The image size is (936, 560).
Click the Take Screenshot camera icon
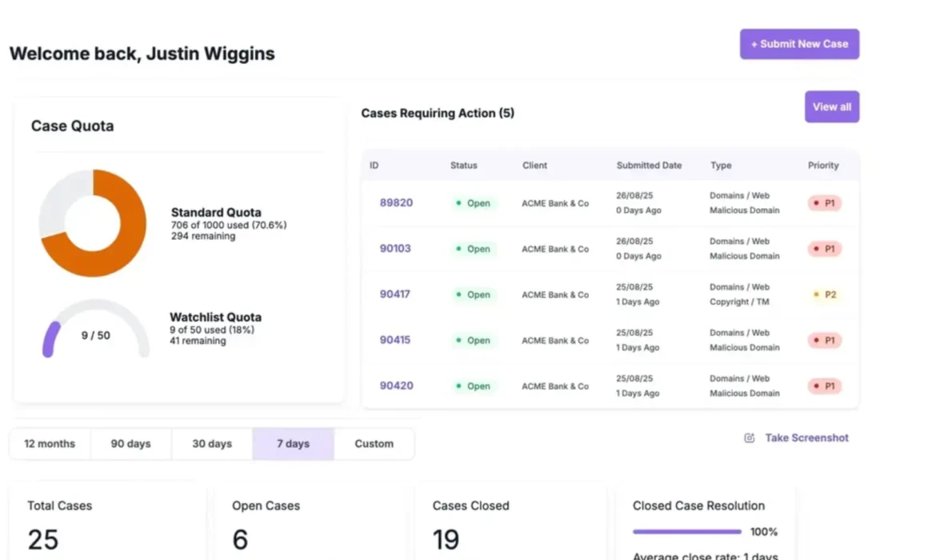coord(749,438)
